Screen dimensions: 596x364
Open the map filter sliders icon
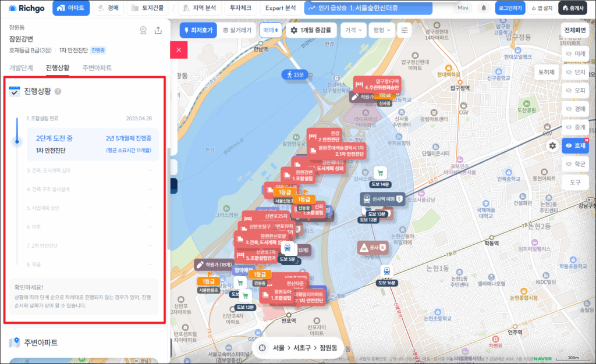click(404, 30)
